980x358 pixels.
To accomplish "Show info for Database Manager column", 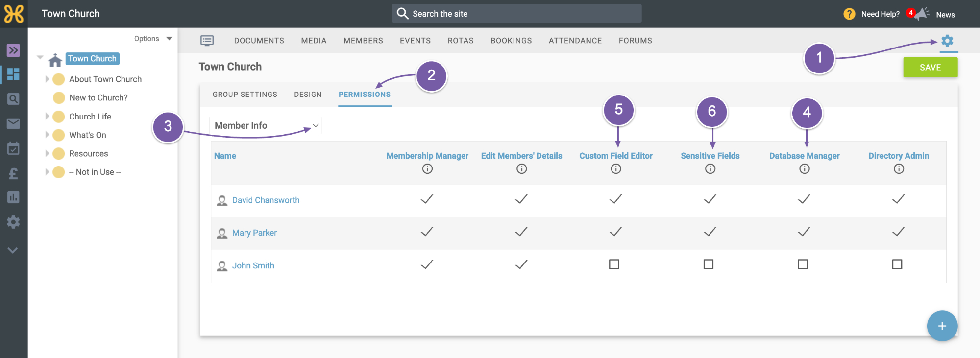I will click(x=804, y=169).
